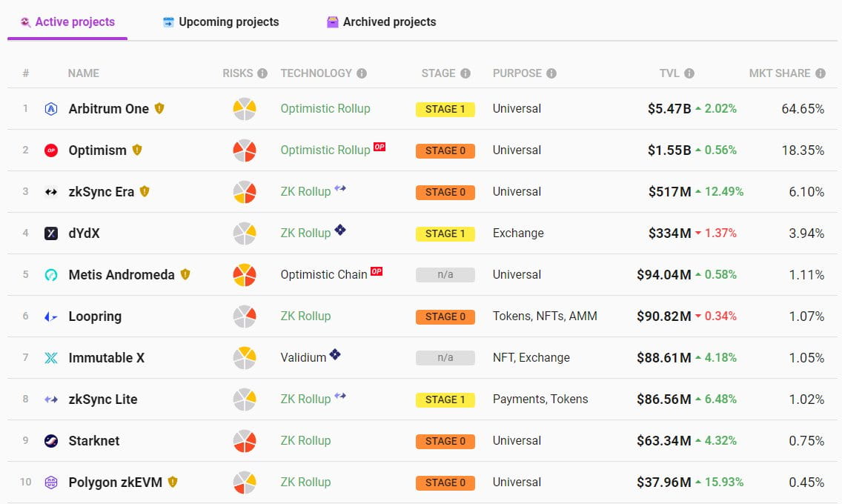This screenshot has width=842, height=504.
Task: Click the shield icon beside zkSync Era
Action: (x=145, y=191)
